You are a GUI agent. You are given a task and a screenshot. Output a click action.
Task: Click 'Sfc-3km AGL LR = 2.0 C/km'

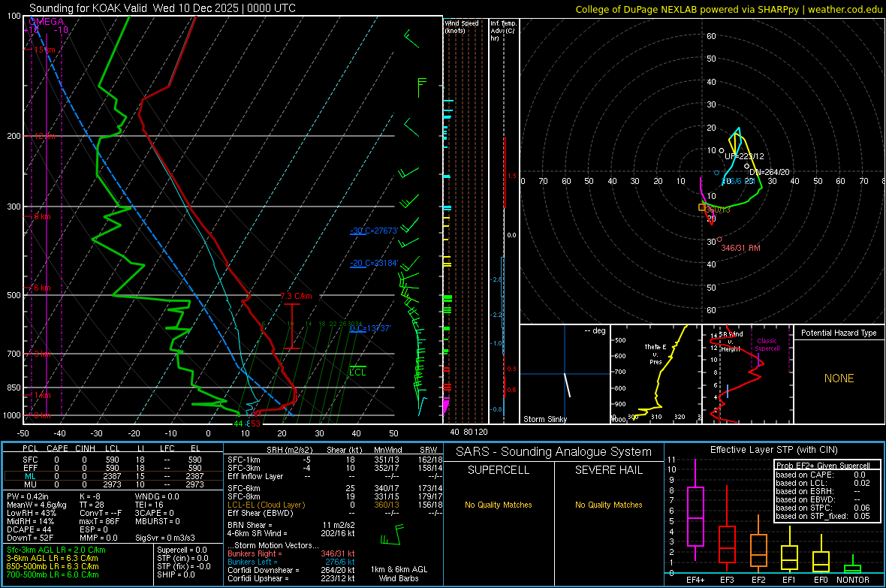[56, 550]
